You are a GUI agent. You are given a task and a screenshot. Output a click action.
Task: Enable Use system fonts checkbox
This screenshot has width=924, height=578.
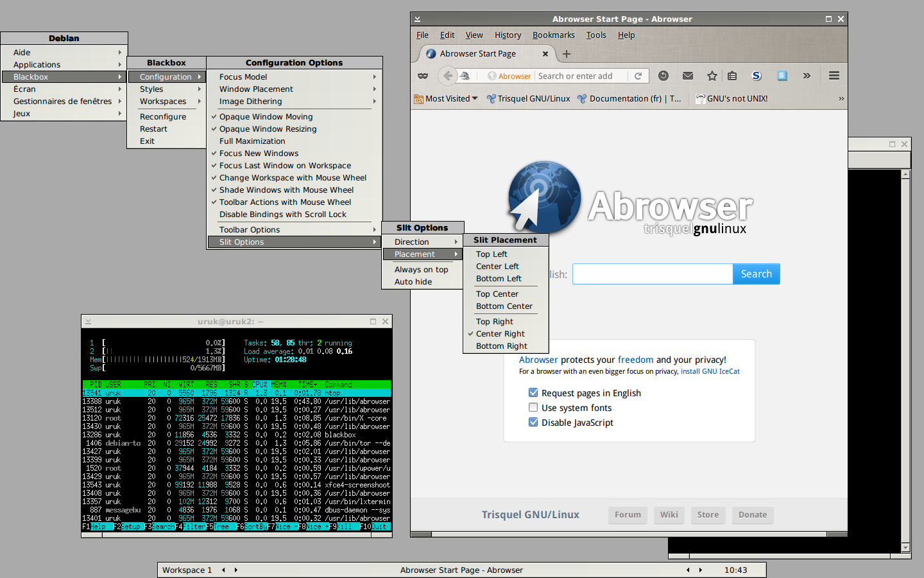[533, 407]
